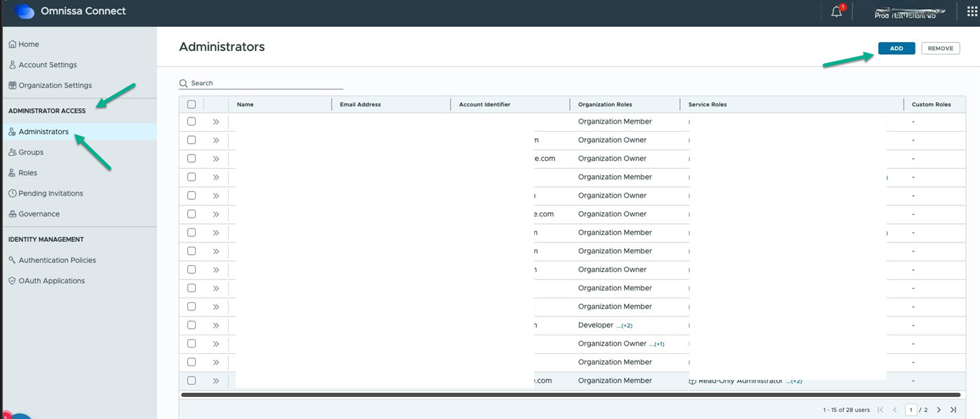Toggle the select-all header checkbox

[192, 104]
